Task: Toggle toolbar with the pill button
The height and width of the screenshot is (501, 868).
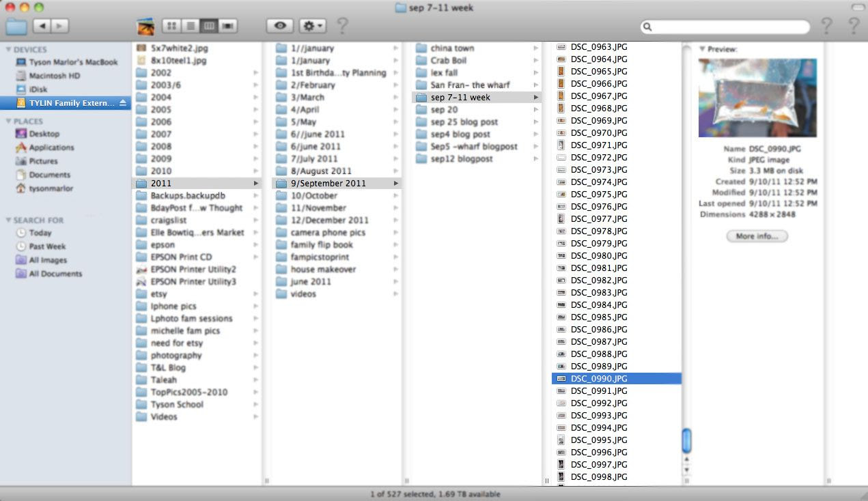Action: [x=857, y=7]
